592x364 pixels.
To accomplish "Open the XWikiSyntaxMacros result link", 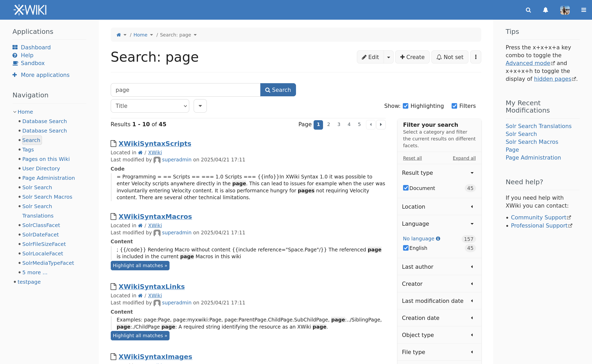I will click(x=155, y=217).
